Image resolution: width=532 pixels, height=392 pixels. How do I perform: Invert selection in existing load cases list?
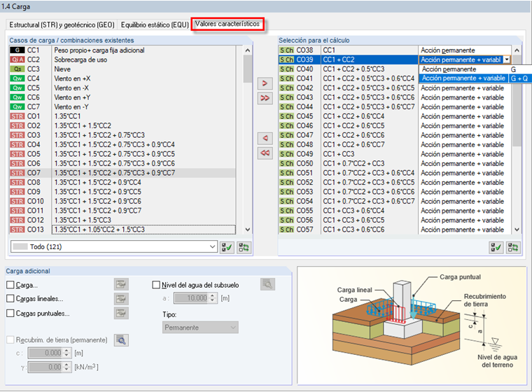tap(244, 247)
